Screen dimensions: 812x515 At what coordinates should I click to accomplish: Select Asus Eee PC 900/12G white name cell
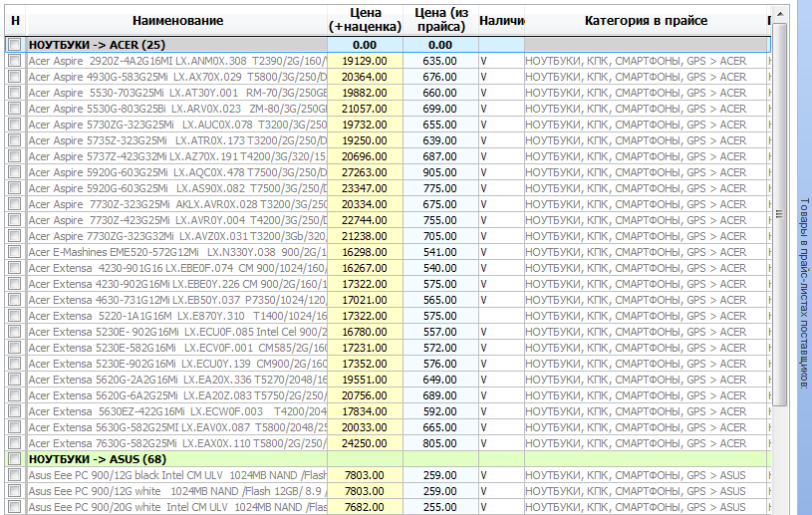pyautogui.click(x=177, y=491)
